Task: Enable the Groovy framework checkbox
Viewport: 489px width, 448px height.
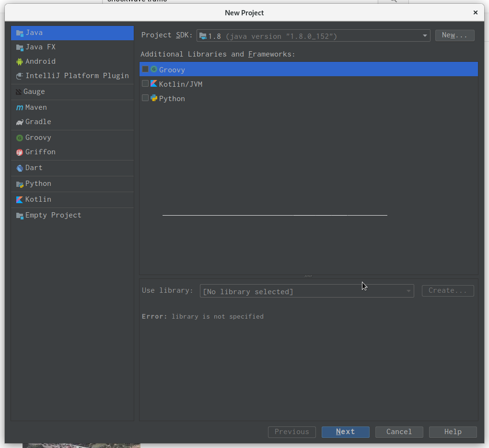Action: point(145,69)
